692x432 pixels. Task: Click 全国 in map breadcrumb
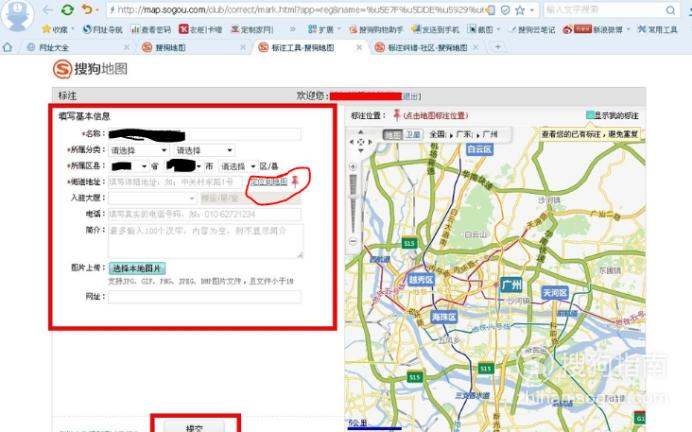(x=437, y=134)
